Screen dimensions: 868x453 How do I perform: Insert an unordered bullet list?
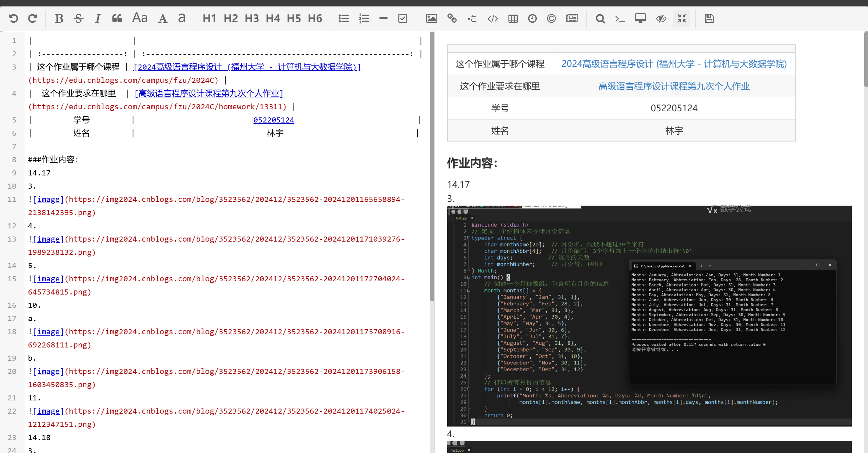[x=343, y=18]
